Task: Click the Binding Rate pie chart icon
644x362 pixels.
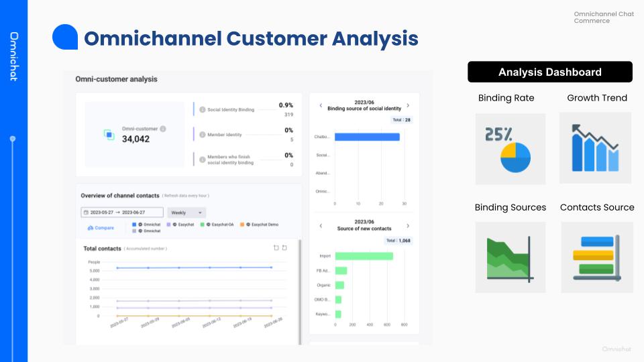Action: (510, 149)
